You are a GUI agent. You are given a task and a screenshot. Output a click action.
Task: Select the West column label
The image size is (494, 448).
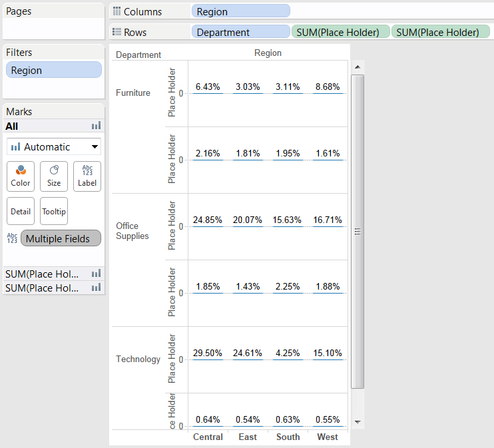click(328, 437)
